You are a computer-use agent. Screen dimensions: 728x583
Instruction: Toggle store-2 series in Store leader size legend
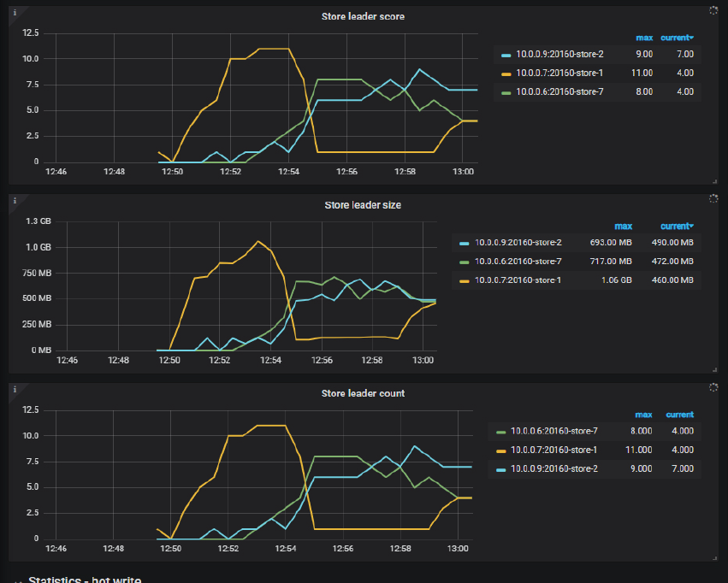(x=518, y=243)
